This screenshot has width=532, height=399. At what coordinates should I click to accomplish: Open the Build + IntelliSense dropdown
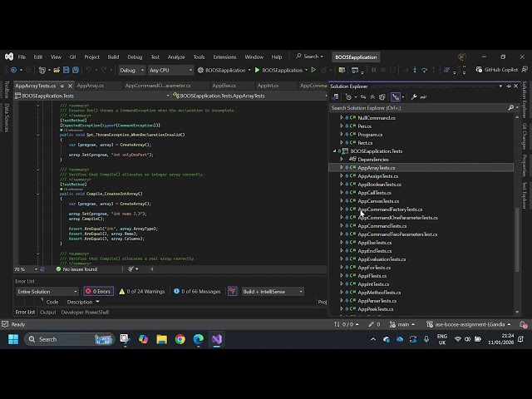[x=273, y=292]
